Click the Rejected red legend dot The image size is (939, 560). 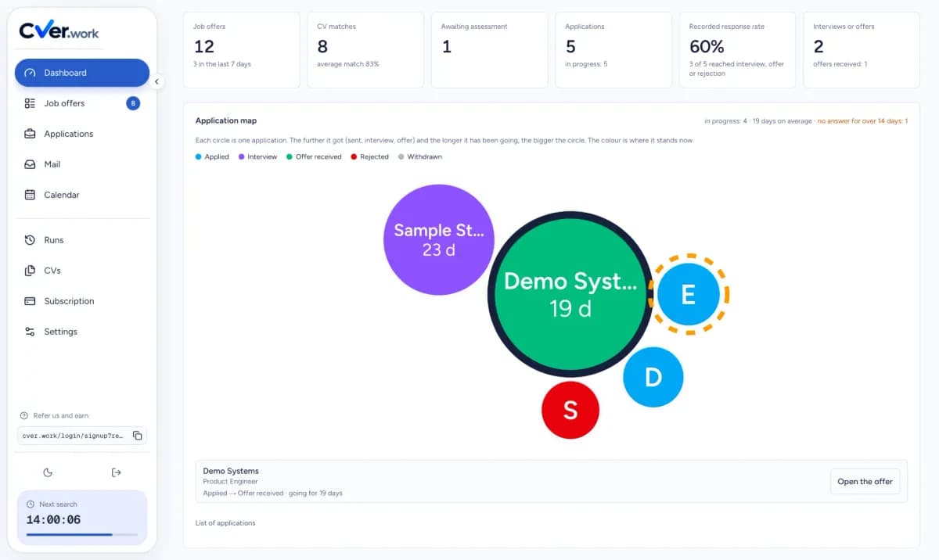pos(354,157)
